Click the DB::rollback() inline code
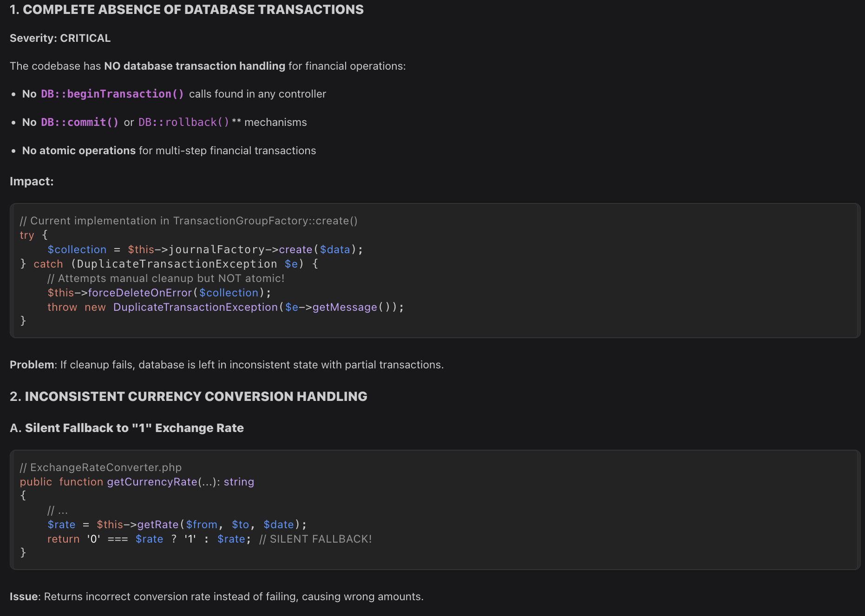 click(183, 122)
